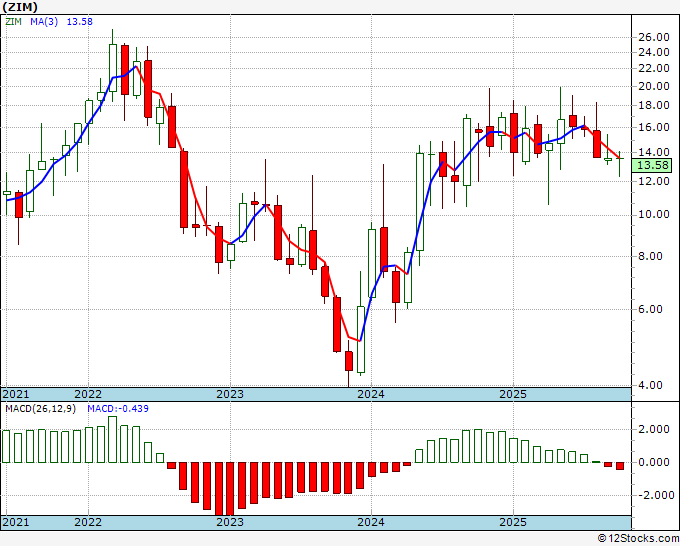Click 2025 on the MACD panel time axis
The width and height of the screenshot is (680, 546).
point(513,522)
